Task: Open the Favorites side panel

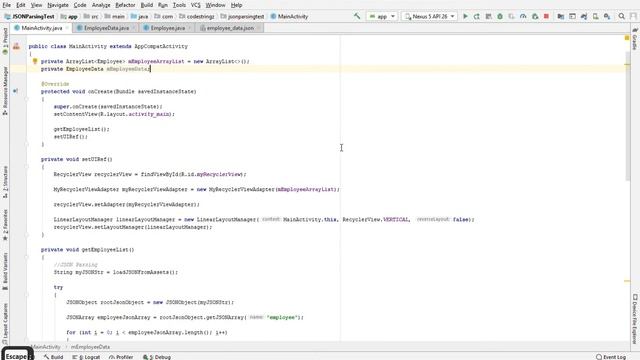Action: 5,225
